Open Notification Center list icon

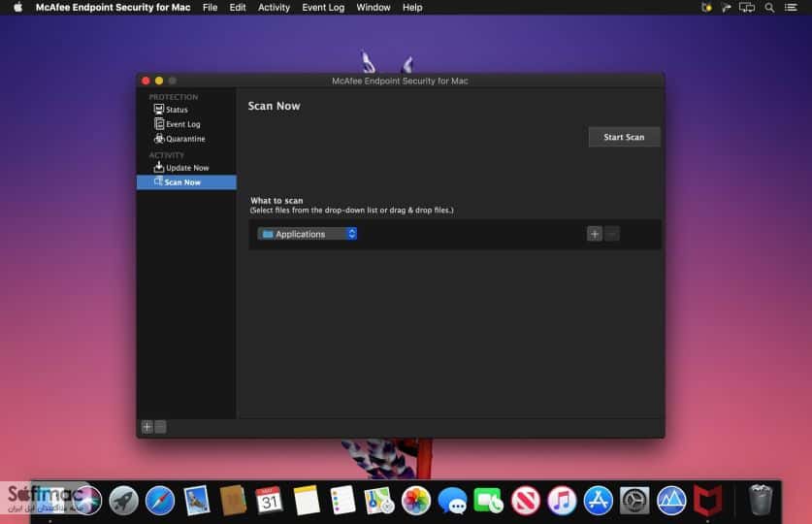[x=791, y=7]
